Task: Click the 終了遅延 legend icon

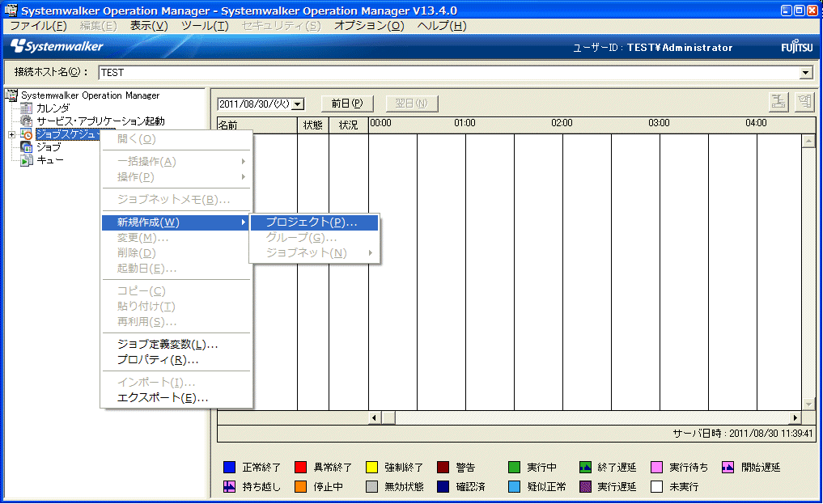Action: tap(585, 468)
